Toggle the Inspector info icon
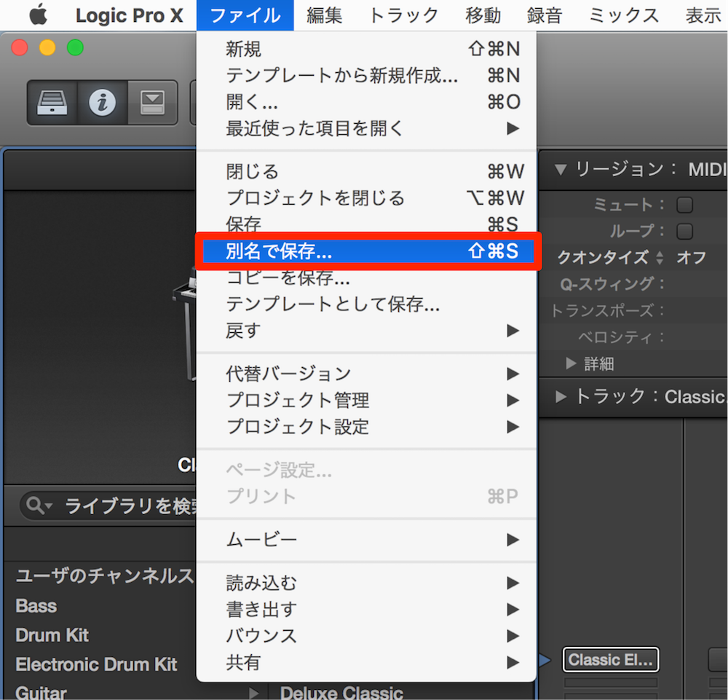 point(102,103)
